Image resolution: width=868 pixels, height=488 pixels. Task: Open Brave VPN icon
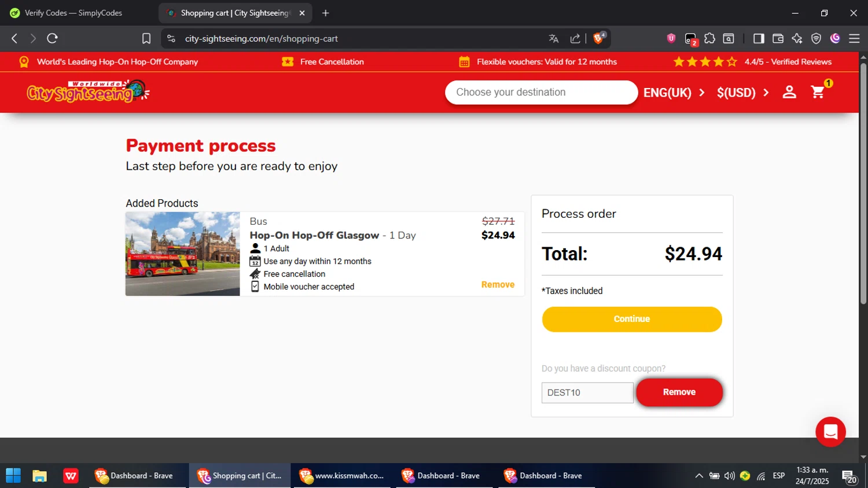816,38
